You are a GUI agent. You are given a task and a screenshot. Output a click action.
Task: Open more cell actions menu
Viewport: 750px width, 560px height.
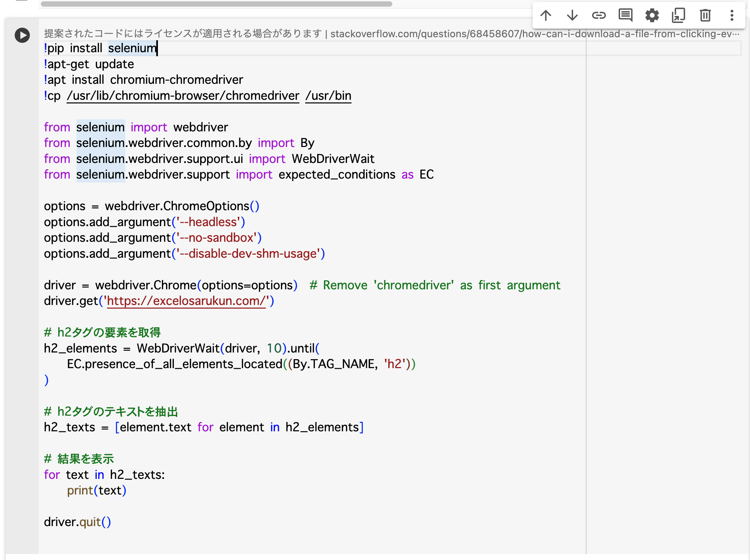point(732,16)
